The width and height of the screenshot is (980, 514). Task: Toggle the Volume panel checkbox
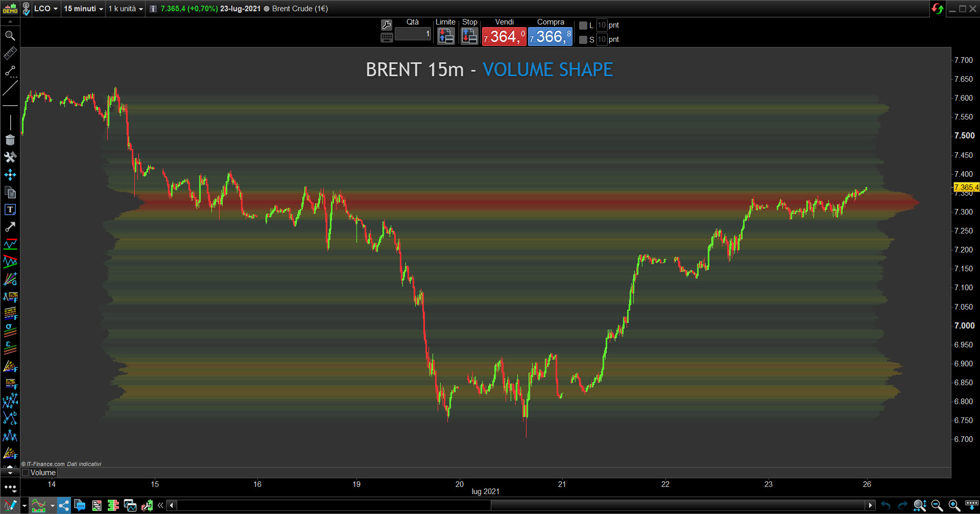(x=26, y=473)
